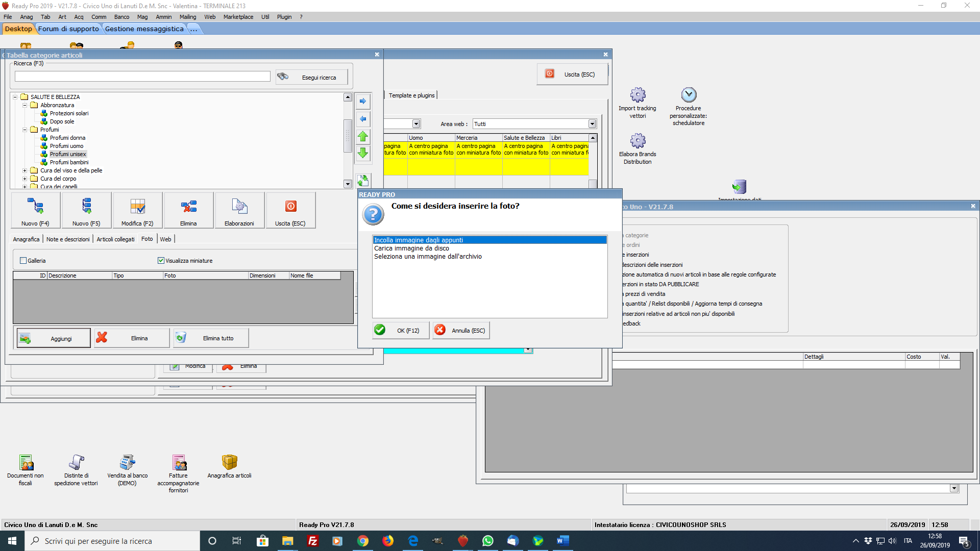Open Procedure personalizzate schedulatore clock icon
The image size is (980, 551).
pos(689,95)
